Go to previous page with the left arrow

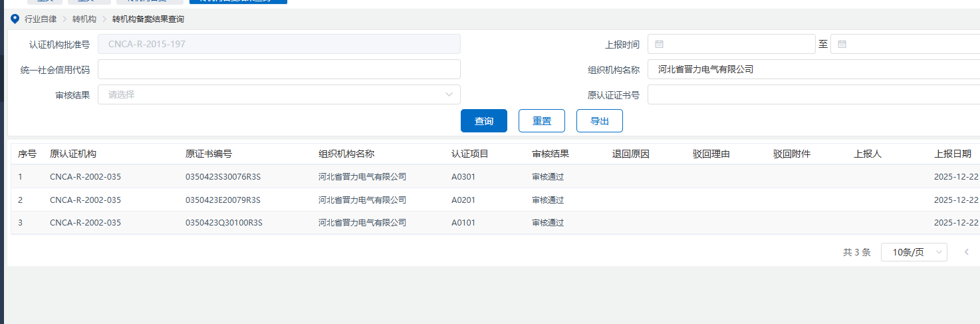click(967, 252)
